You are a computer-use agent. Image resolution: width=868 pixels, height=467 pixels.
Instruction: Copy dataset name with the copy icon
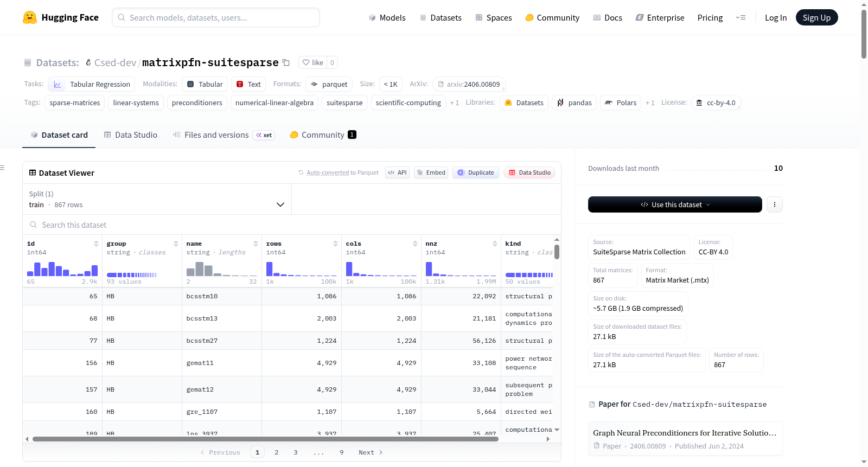(x=286, y=62)
